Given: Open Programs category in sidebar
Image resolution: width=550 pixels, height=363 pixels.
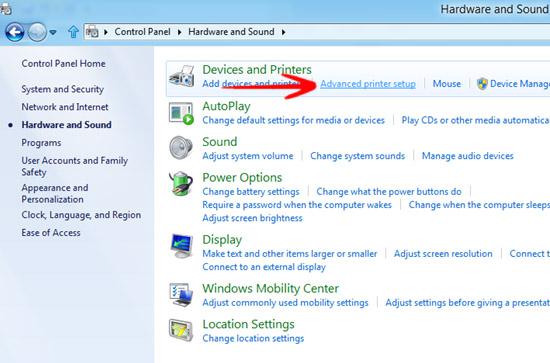Looking at the screenshot, I should (41, 143).
